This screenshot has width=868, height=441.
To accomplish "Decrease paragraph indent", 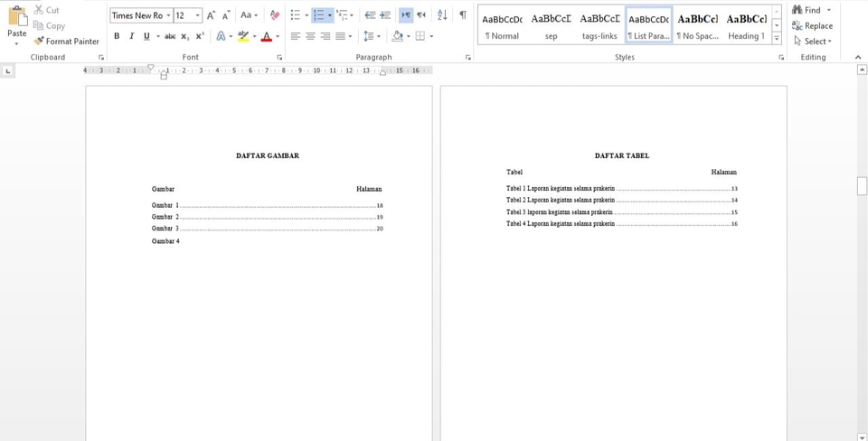I will tap(370, 15).
